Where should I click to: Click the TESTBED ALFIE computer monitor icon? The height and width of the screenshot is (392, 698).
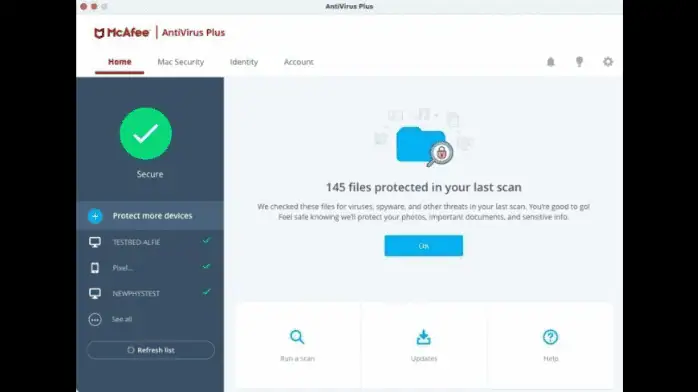click(x=95, y=242)
